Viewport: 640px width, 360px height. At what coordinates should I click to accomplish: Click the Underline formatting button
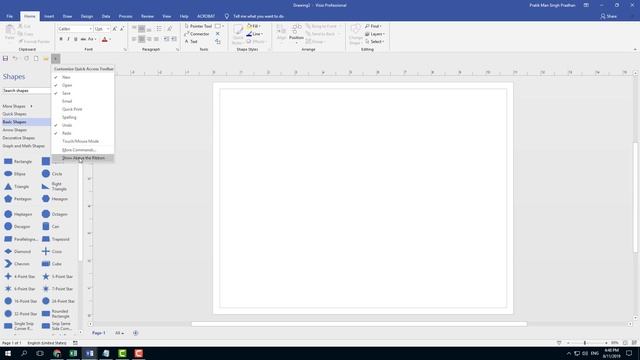(x=76, y=39)
